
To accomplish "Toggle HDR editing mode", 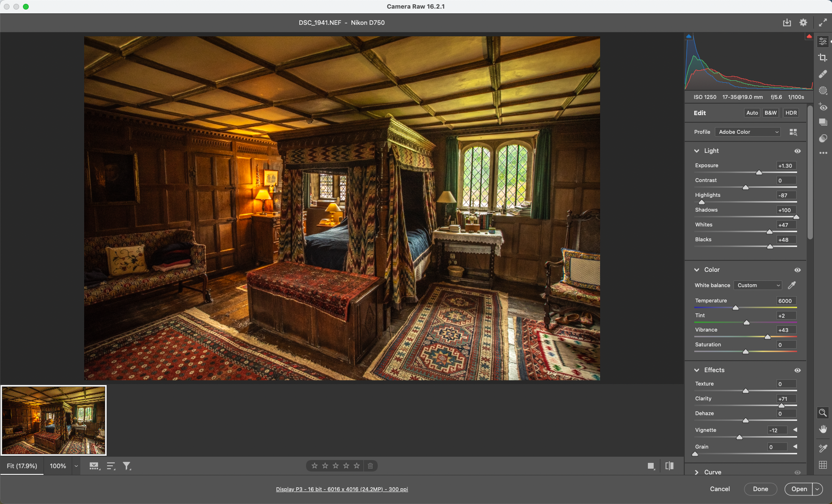I will tap(791, 113).
